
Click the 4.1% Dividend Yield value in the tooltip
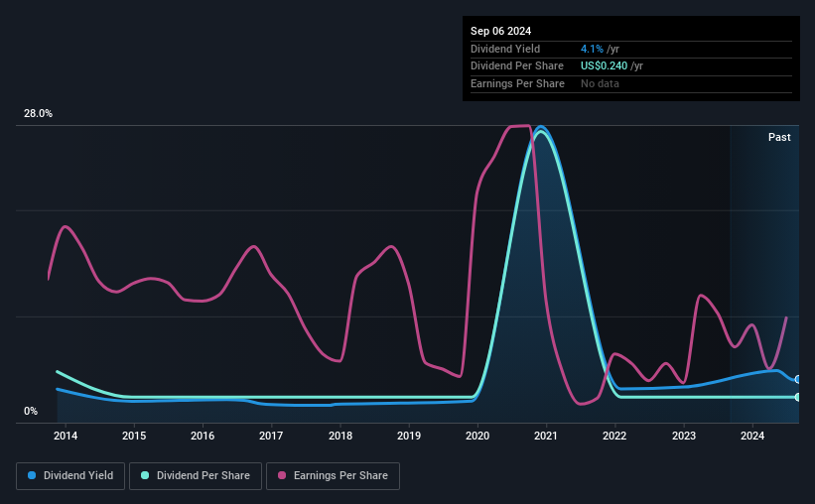[592, 49]
